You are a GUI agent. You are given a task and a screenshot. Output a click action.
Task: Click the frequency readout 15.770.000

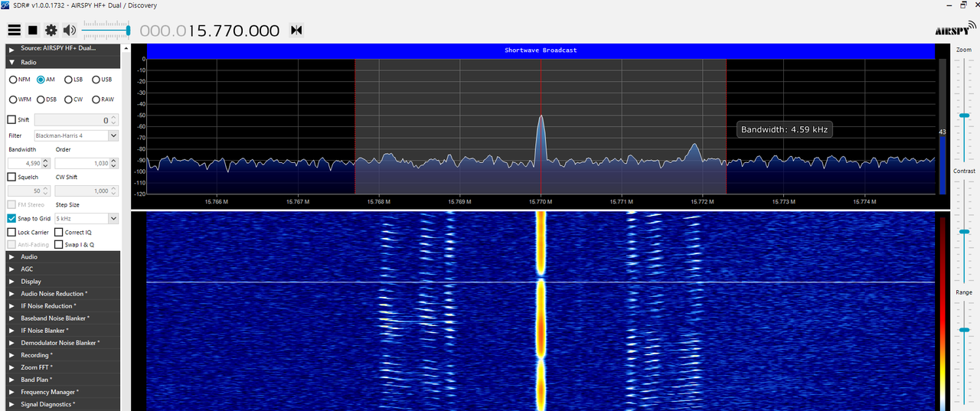point(209,31)
